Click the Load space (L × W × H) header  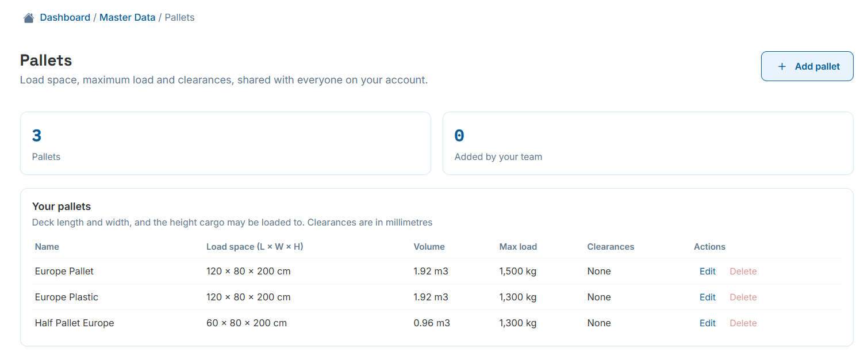click(255, 246)
